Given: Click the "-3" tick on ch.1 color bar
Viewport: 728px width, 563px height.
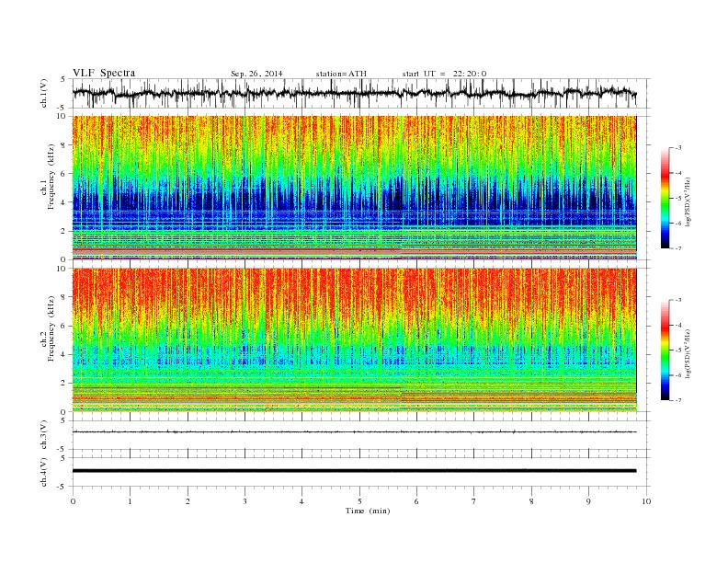Looking at the screenshot, I should coord(678,148).
